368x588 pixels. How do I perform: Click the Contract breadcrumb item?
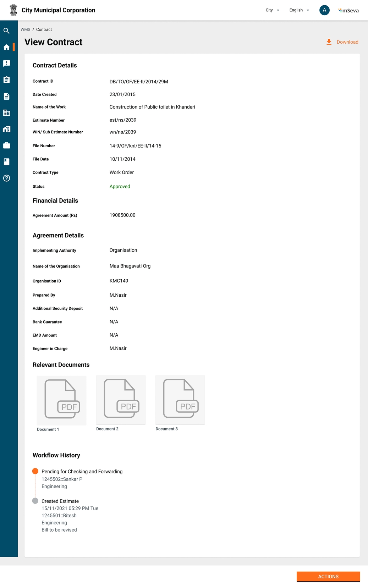[44, 29]
